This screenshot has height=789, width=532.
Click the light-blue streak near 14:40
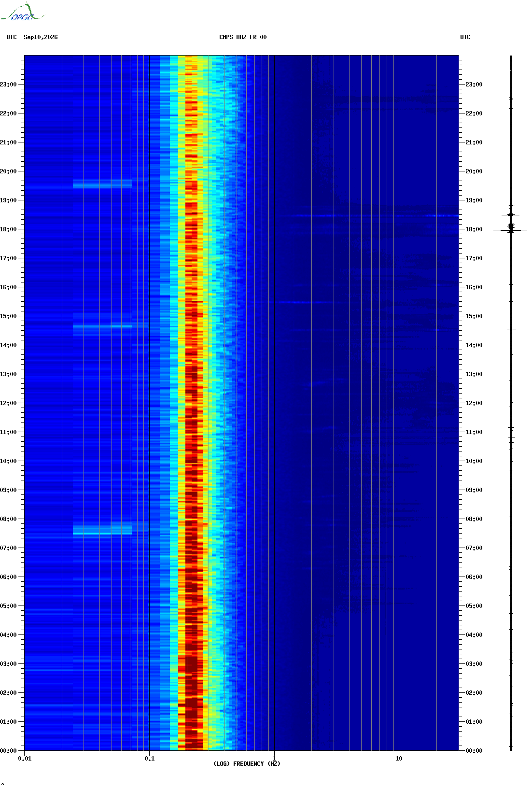click(x=102, y=326)
